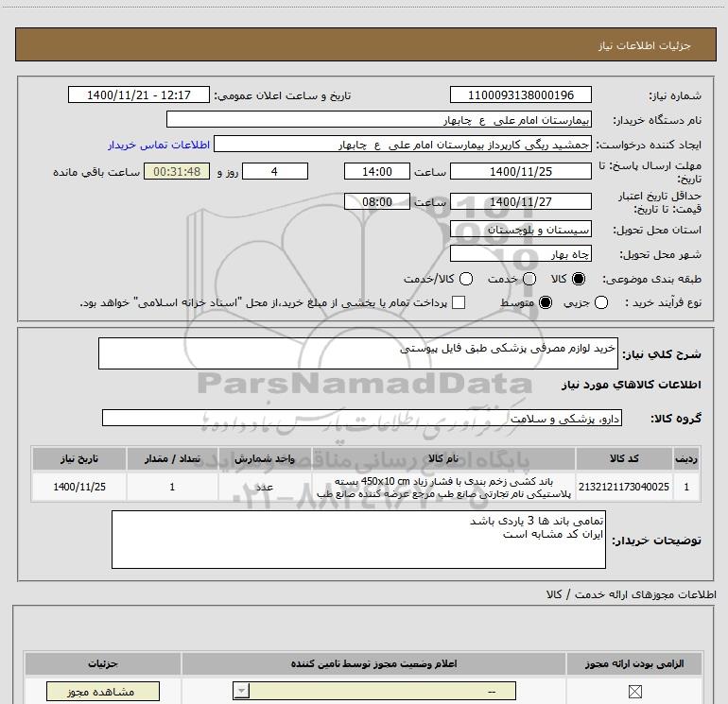Toggle the mandatory permit checkbox
Screen dimensions: 728x704
point(634,692)
